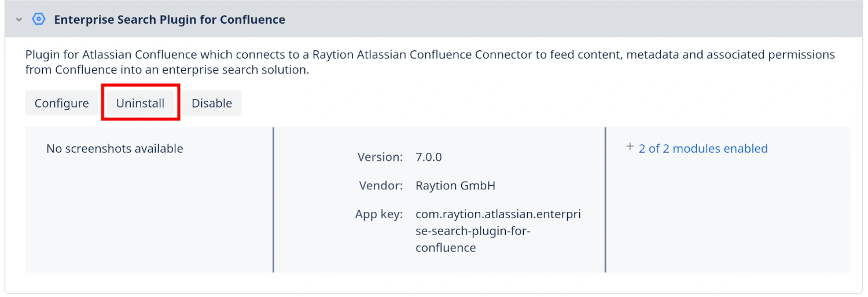Image resolution: width=868 pixels, height=297 pixels.
Task: Click the divider between screenshots and version details
Action: 273,200
